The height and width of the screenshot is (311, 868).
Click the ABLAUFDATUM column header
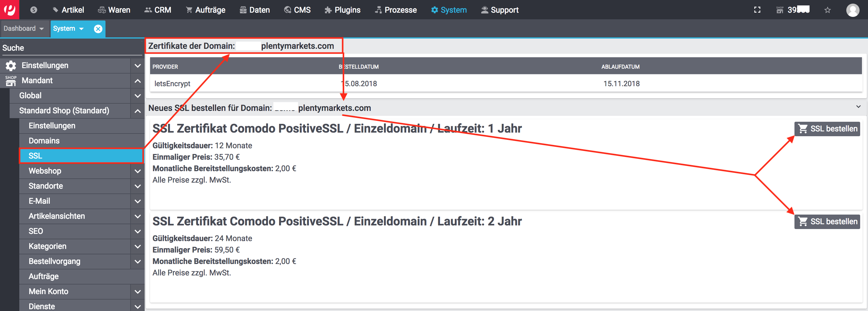(620, 67)
